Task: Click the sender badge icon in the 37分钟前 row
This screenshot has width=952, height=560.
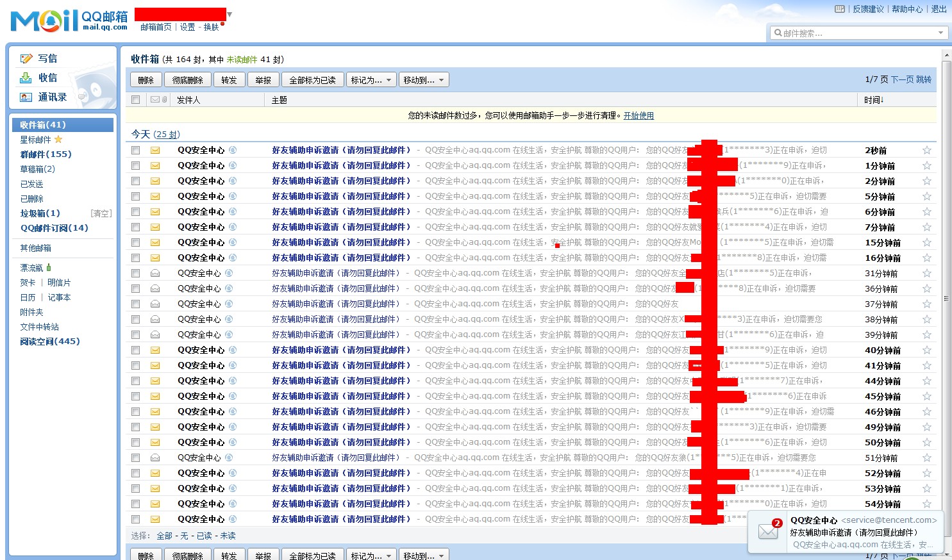Action: point(229,304)
